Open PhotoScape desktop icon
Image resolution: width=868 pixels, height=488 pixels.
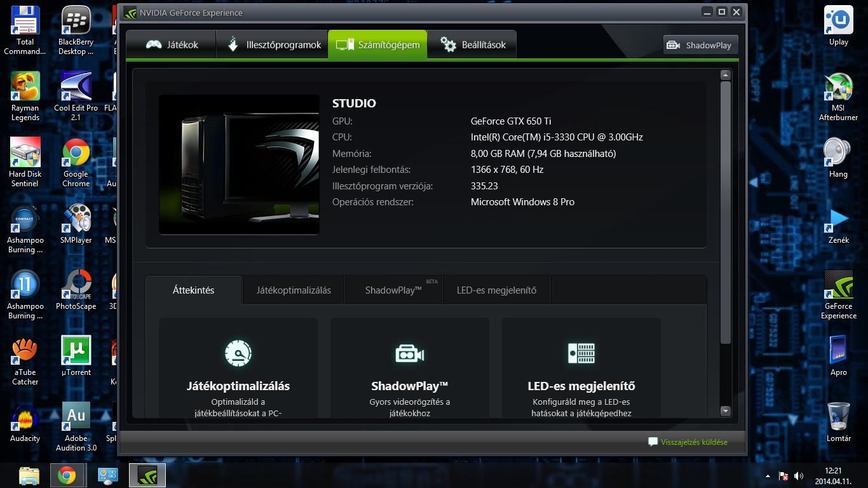[76, 290]
